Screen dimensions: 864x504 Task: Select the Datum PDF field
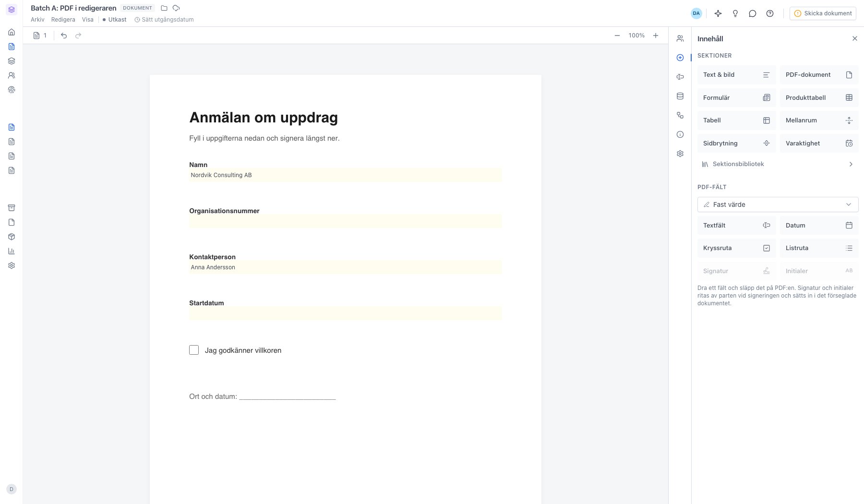pyautogui.click(x=819, y=225)
